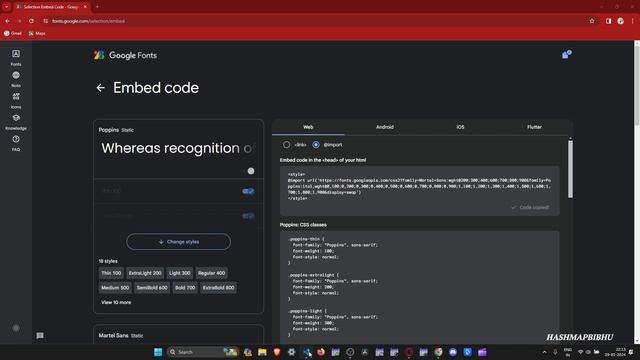Click the SemiBold 600 style chip
Image resolution: width=640 pixels, height=360 pixels.
(152, 288)
